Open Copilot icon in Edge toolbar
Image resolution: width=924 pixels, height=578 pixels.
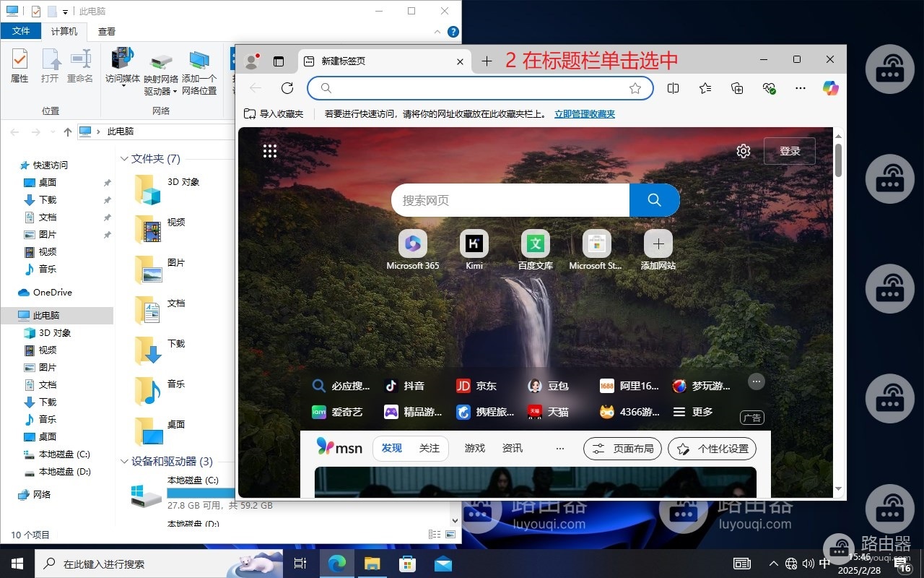pos(831,88)
